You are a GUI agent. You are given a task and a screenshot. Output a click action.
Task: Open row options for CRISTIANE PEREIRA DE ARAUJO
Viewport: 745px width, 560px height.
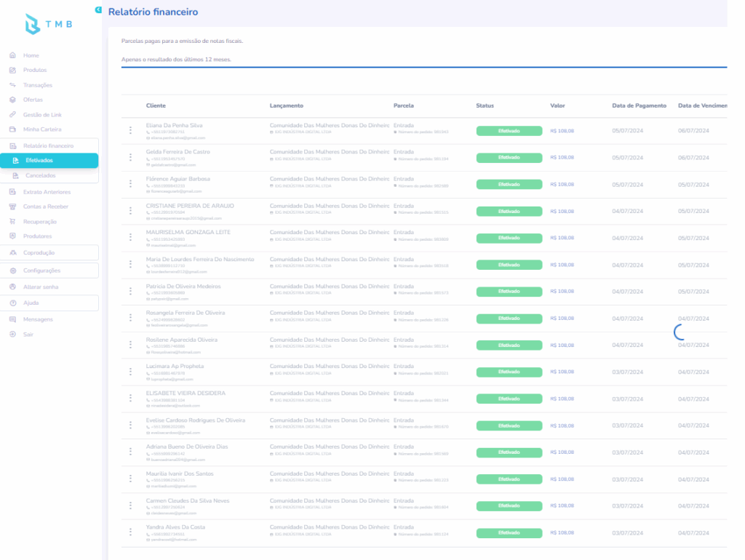coord(131,210)
